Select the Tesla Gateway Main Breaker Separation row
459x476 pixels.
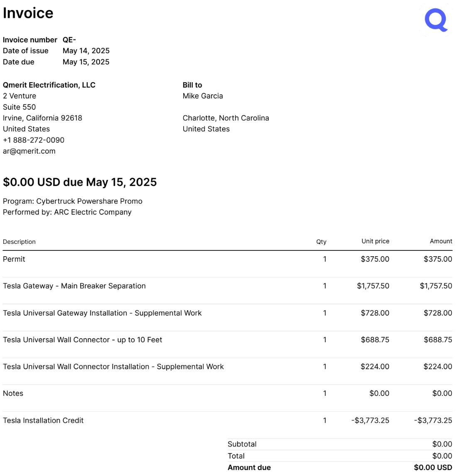pyautogui.click(x=227, y=286)
